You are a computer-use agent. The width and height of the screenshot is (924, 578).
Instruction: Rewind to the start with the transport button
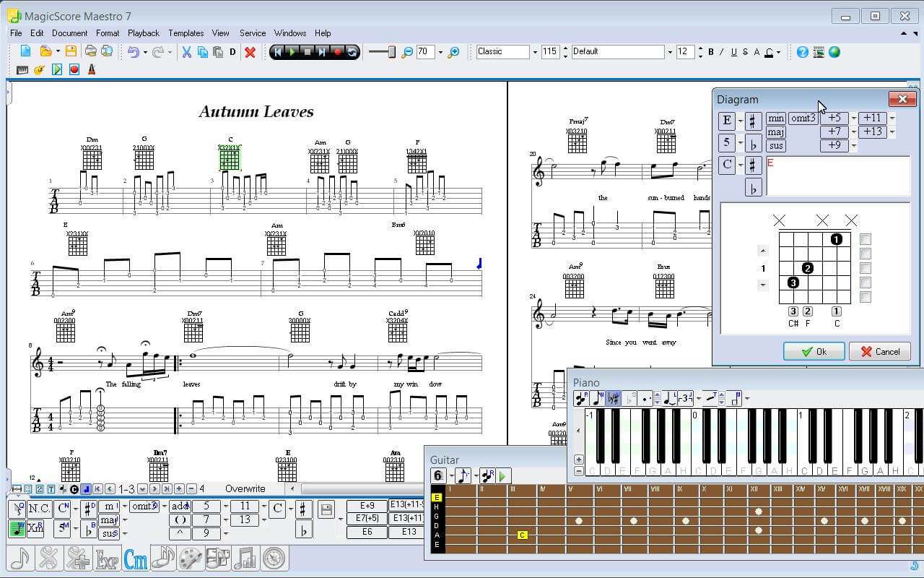(278, 52)
